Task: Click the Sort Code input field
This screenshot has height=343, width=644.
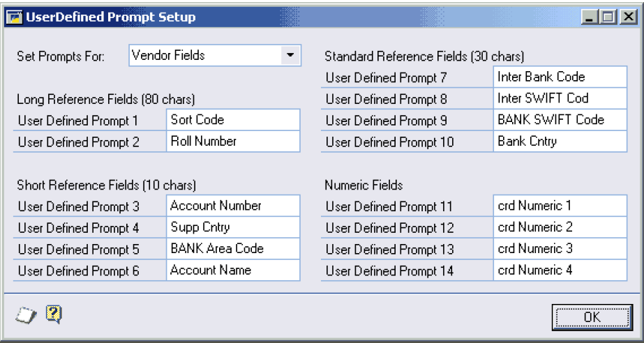Action: [233, 120]
